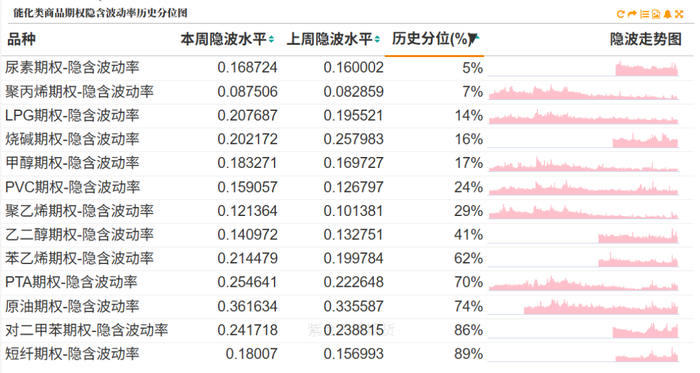The height and width of the screenshot is (373, 700).
Task: Select PTA期权-隐含波动率 row name
Action: point(71,282)
